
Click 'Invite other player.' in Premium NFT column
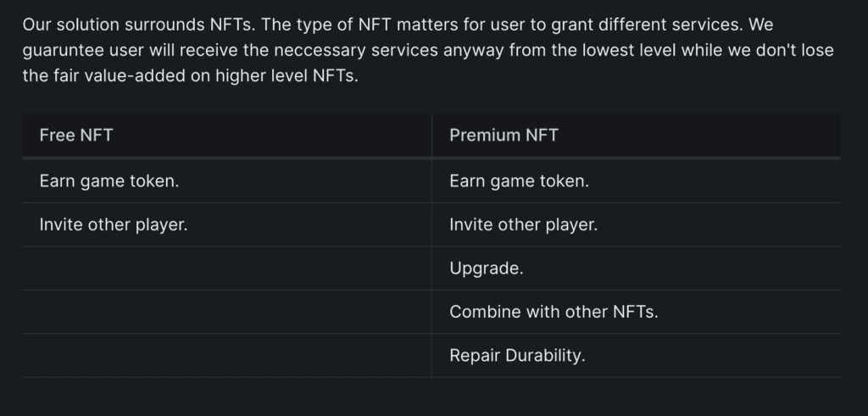point(523,225)
